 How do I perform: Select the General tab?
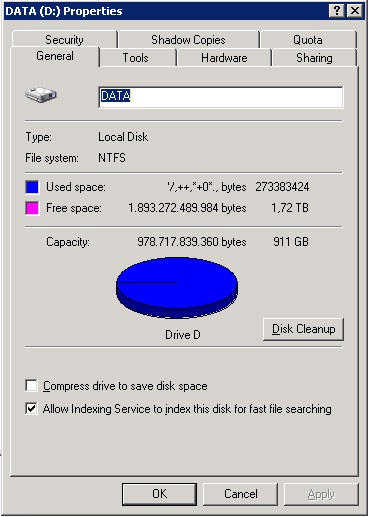click(55, 56)
